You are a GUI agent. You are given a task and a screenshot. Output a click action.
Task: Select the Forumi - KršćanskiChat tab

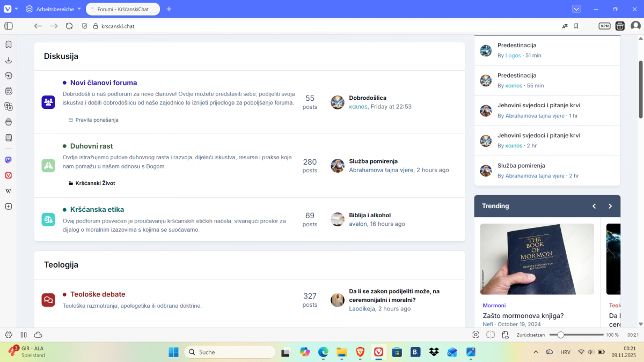123,9
